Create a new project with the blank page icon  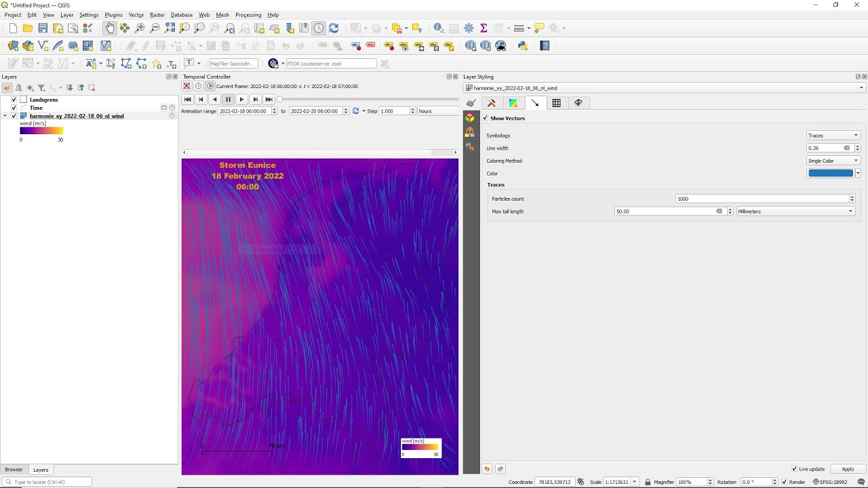pos(13,28)
